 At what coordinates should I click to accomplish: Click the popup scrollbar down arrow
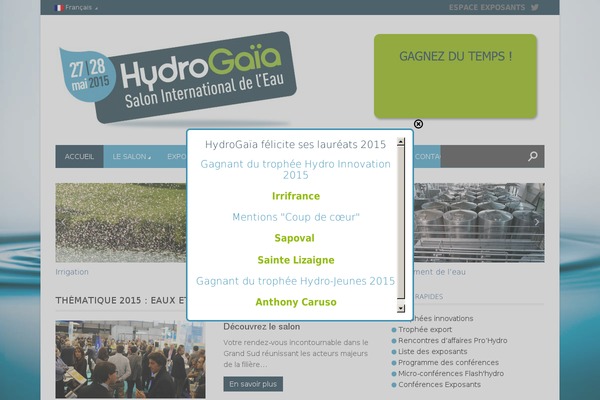click(401, 308)
